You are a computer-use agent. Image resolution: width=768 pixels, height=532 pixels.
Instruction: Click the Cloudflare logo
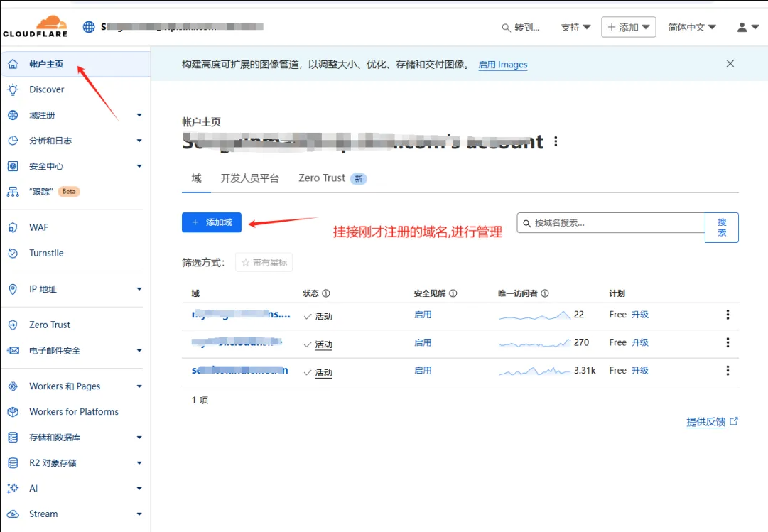(36, 26)
